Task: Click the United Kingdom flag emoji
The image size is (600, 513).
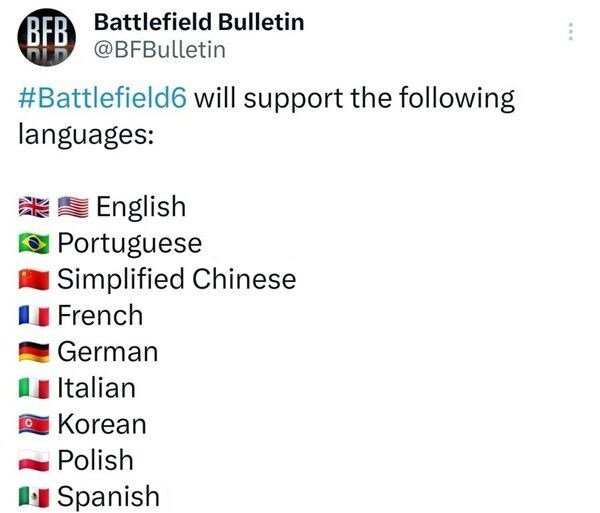Action: [x=34, y=207]
